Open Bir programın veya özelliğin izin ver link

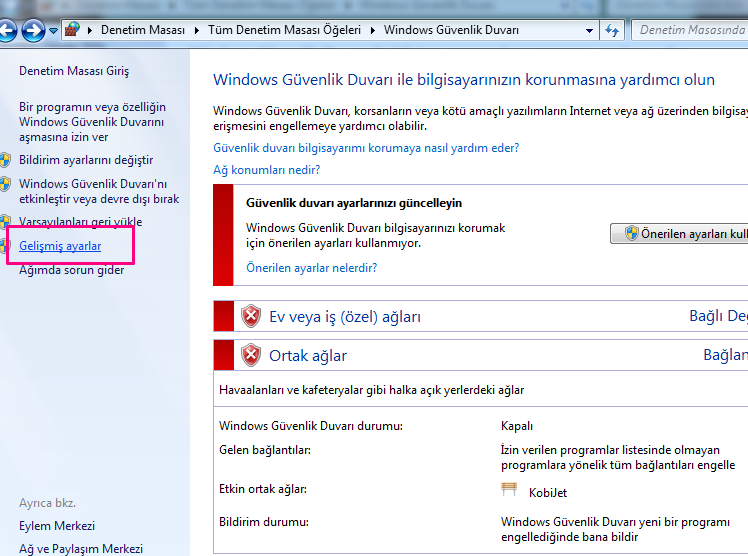(93, 122)
